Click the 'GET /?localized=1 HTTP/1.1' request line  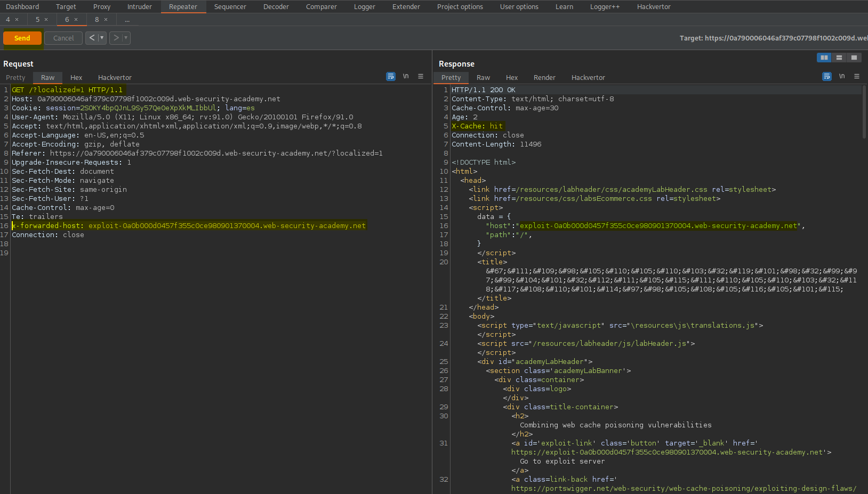67,90
